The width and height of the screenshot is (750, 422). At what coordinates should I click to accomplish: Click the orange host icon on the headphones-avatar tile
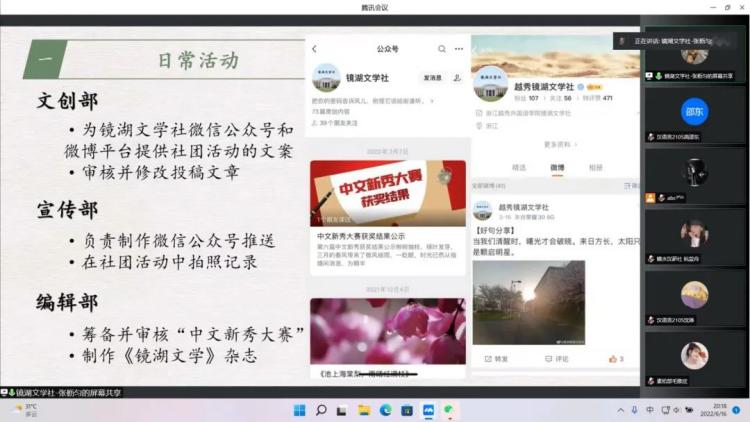coord(650,198)
